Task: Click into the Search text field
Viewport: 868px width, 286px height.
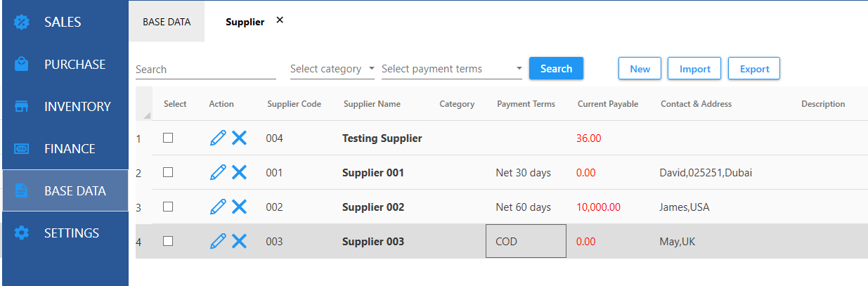Action: (205, 70)
